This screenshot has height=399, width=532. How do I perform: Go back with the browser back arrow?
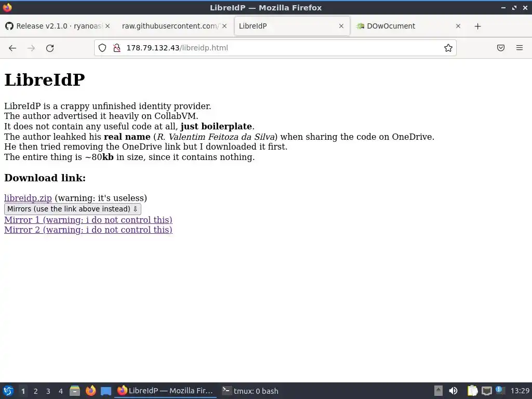coord(12,48)
